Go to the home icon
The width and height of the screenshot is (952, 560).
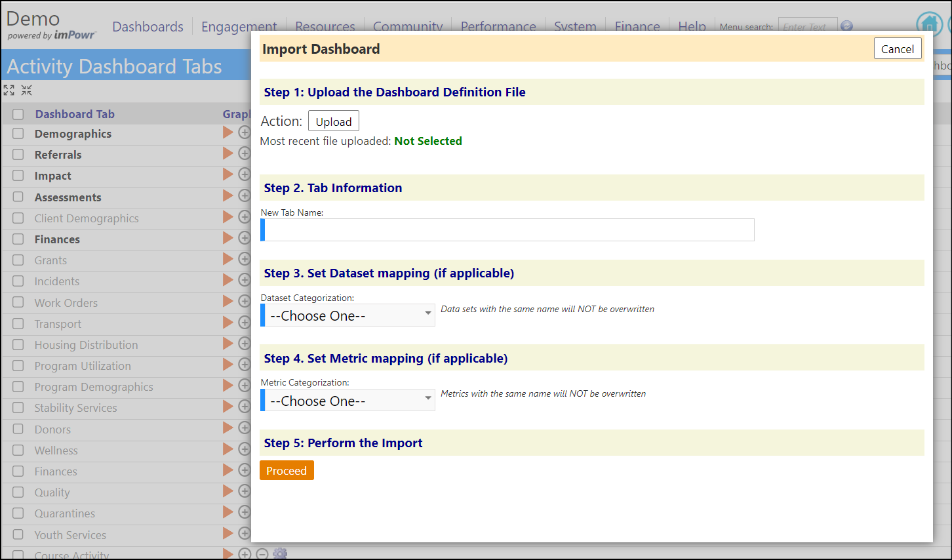(929, 25)
